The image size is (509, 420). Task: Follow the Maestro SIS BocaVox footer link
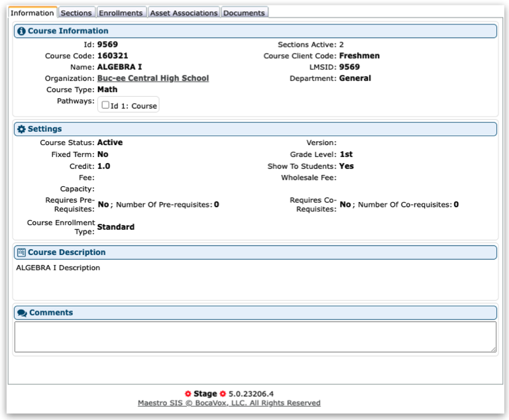point(229,403)
